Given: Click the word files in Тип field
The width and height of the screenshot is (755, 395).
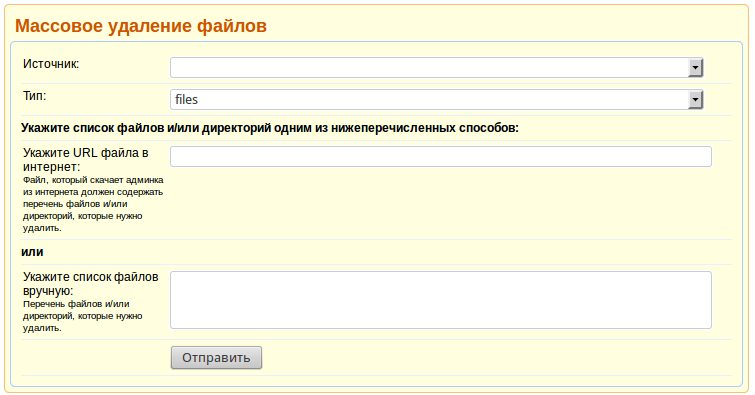Looking at the screenshot, I should [x=186, y=100].
